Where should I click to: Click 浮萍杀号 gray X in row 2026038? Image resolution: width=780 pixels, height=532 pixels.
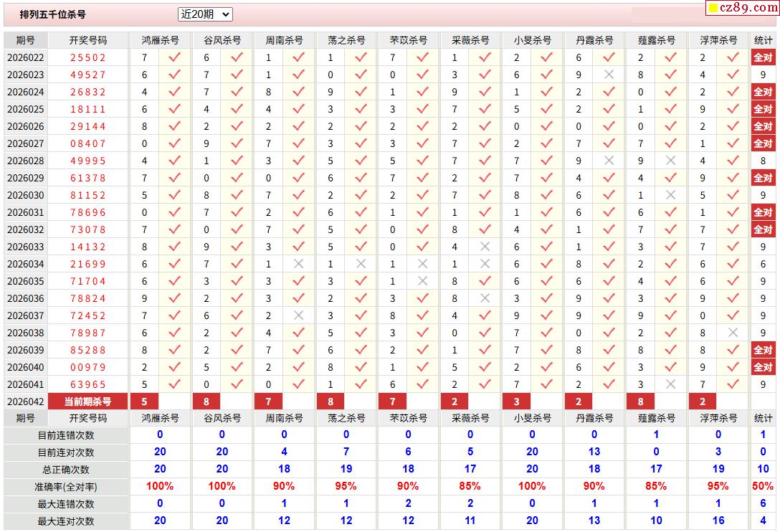pyautogui.click(x=733, y=333)
